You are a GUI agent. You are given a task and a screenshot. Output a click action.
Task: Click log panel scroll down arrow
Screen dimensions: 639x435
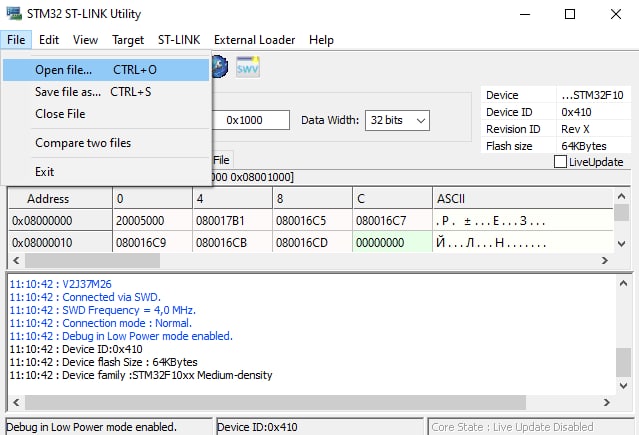tap(624, 385)
